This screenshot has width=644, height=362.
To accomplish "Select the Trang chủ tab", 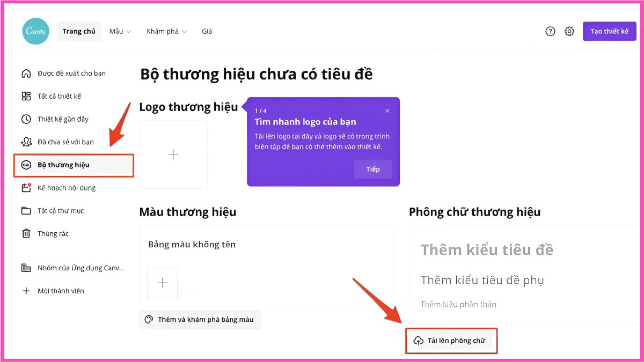I will point(79,31).
